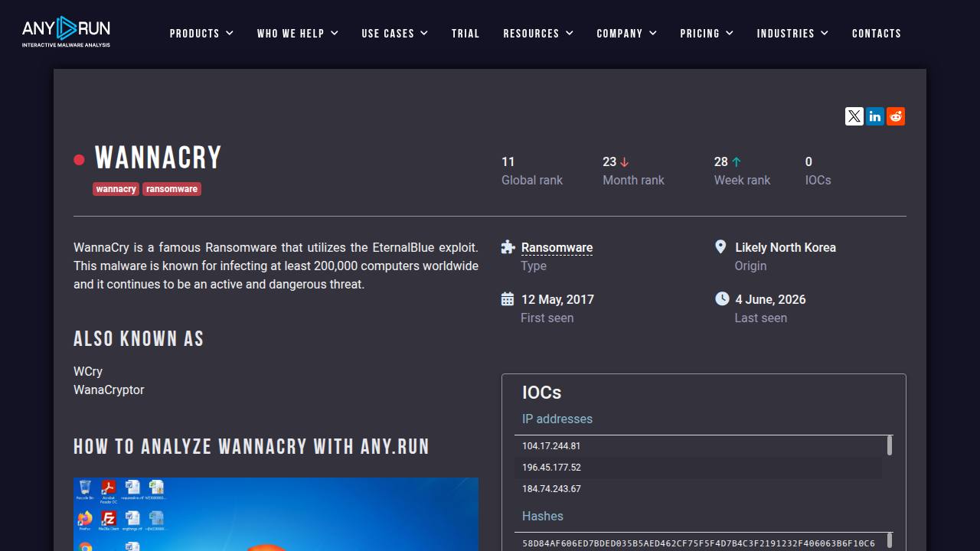Click the Also Known As heading
This screenshot has width=980, height=551.
click(139, 339)
